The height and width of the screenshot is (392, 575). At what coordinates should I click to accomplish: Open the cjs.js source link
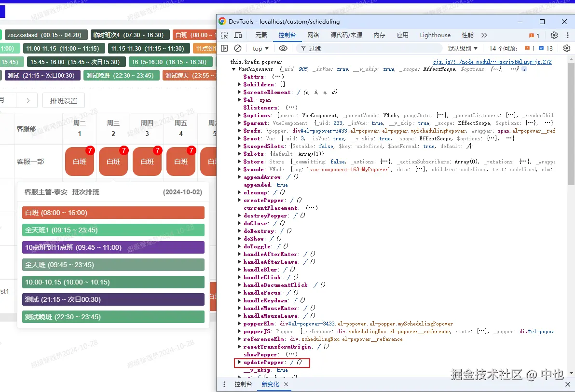pyautogui.click(x=492, y=62)
